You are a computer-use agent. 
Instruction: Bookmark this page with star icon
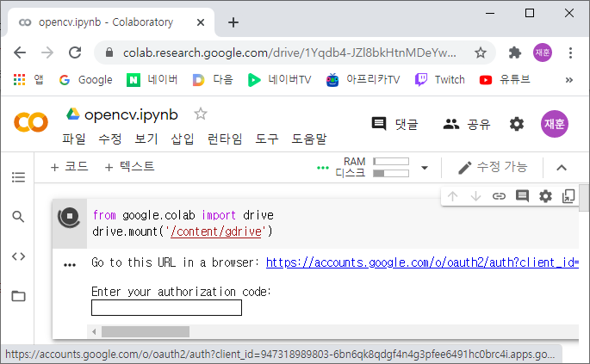point(480,52)
